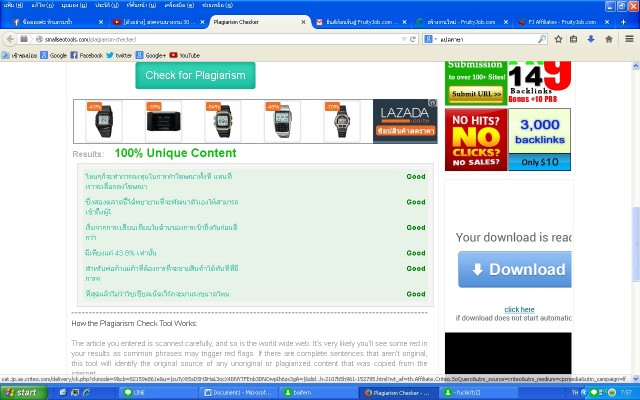Open the Firefox hamburger menu
This screenshot has height=400, width=640.
pyautogui.click(x=628, y=39)
